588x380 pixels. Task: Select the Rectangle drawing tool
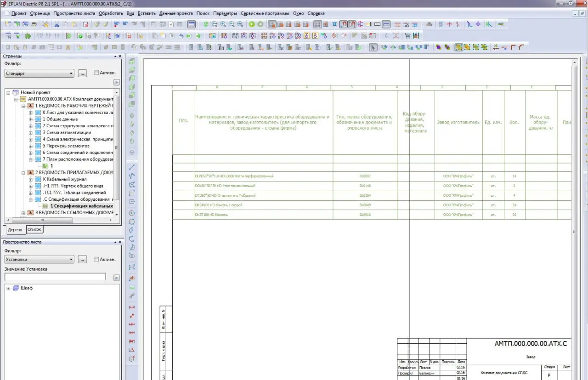[132, 193]
